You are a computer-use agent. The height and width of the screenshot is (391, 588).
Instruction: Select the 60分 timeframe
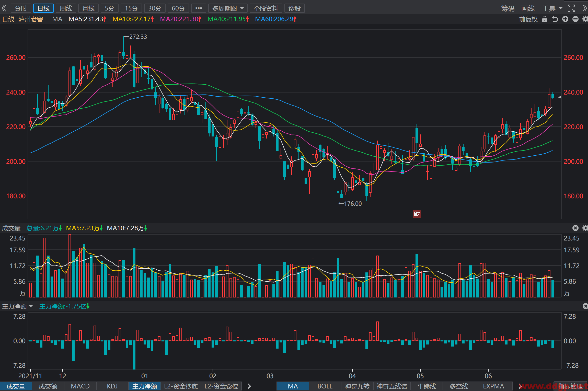(178, 8)
